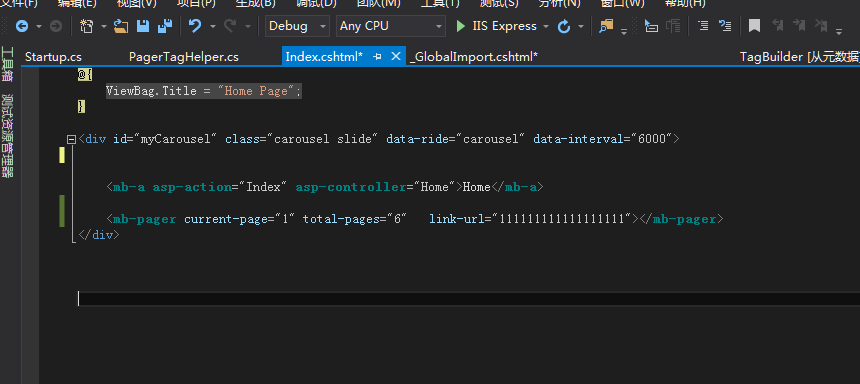Click the asp-controller="Home" attribute
The image size is (860, 384).
pyautogui.click(x=376, y=187)
